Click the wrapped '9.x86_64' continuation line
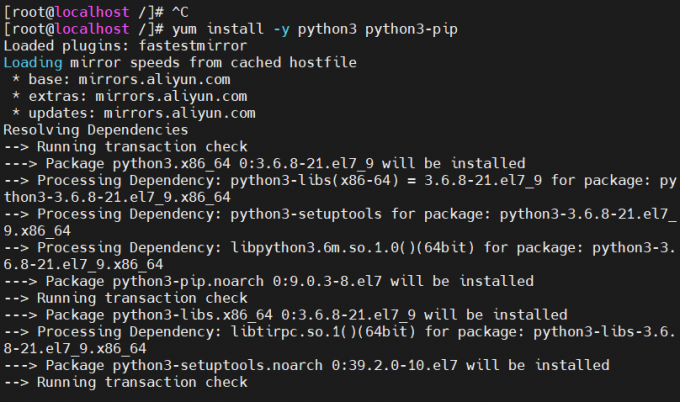The height and width of the screenshot is (402, 680). (x=37, y=231)
